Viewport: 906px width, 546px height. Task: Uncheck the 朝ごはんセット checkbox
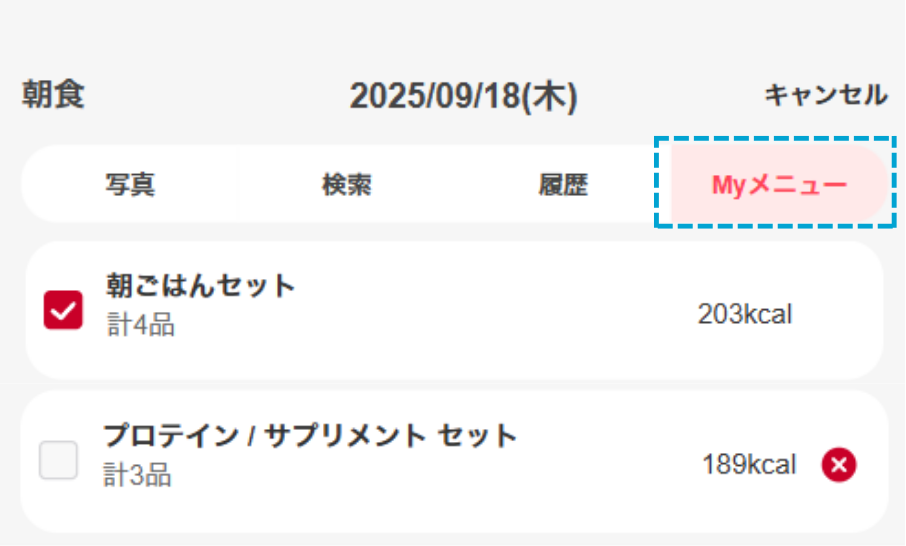(63, 310)
